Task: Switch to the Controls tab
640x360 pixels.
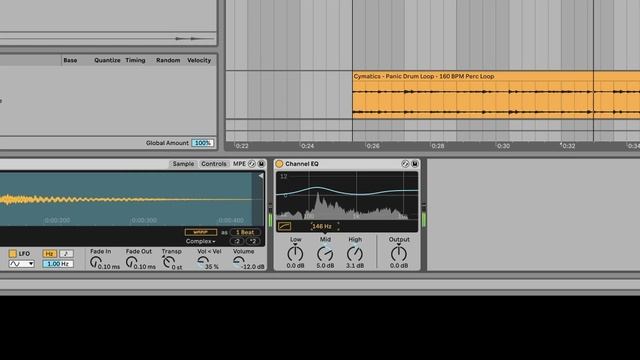Action: 213,164
